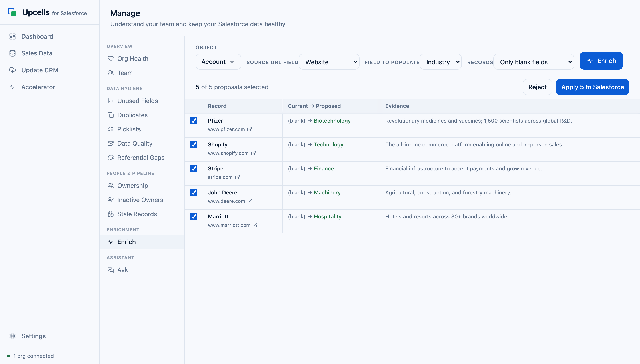Select Stale Records under People & Pipeline
The width and height of the screenshot is (640, 364).
coord(142,214)
